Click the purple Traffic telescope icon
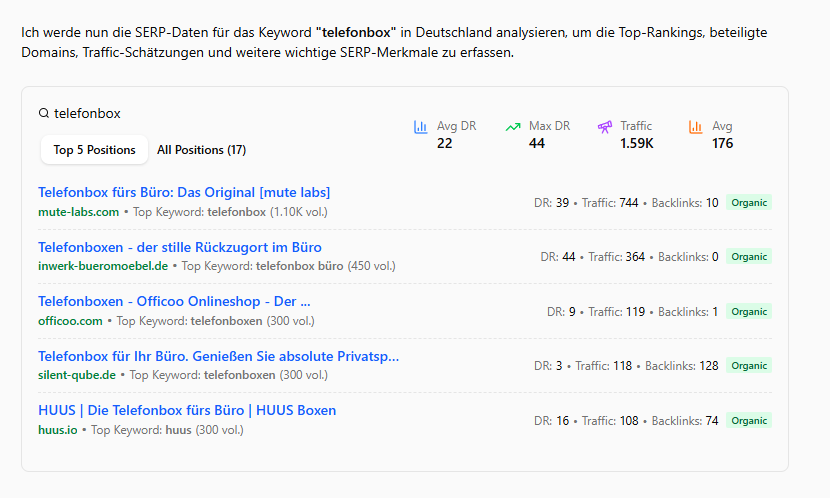This screenshot has height=498, width=830. point(605,127)
